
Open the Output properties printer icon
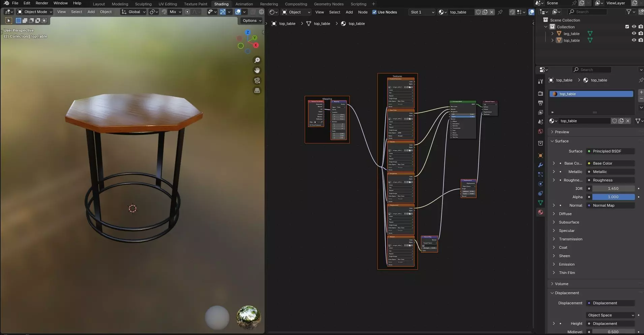point(541,103)
